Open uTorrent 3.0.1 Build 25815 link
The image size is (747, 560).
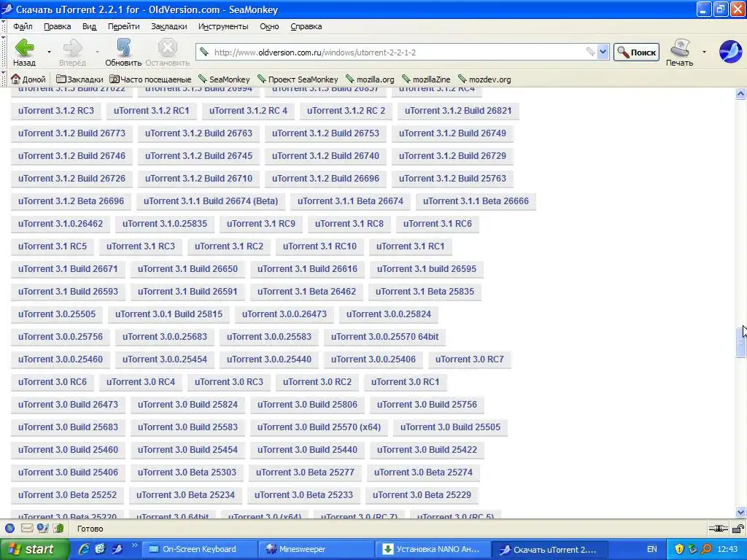pos(169,314)
